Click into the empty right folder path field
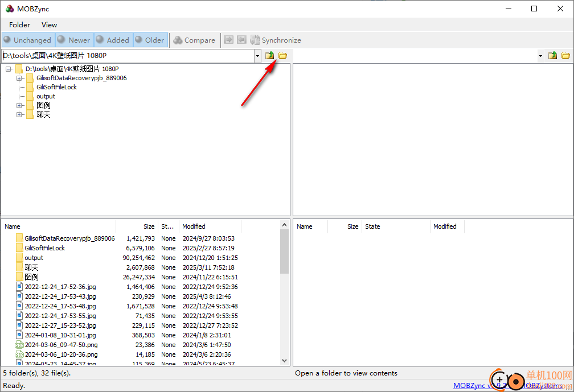Image resolution: width=574 pixels, height=392 pixels. [x=415, y=56]
